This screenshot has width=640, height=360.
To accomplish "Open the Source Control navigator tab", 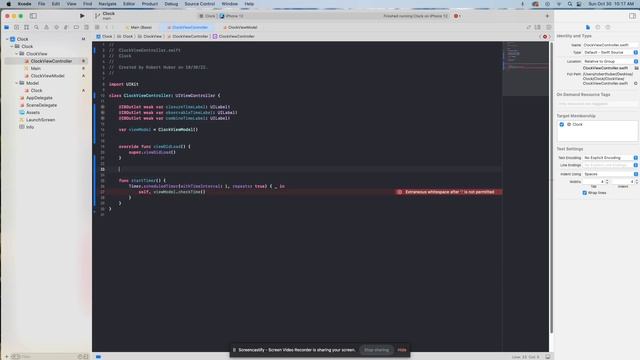I will coord(16,27).
